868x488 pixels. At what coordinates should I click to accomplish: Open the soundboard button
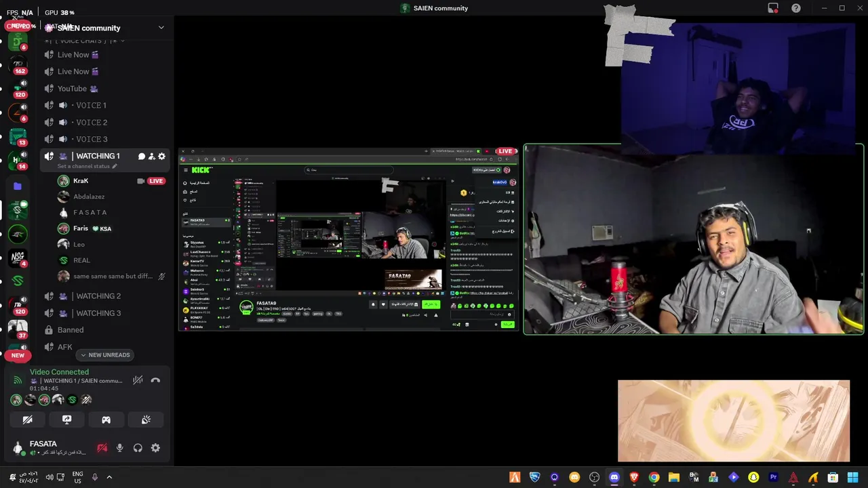coord(146,420)
